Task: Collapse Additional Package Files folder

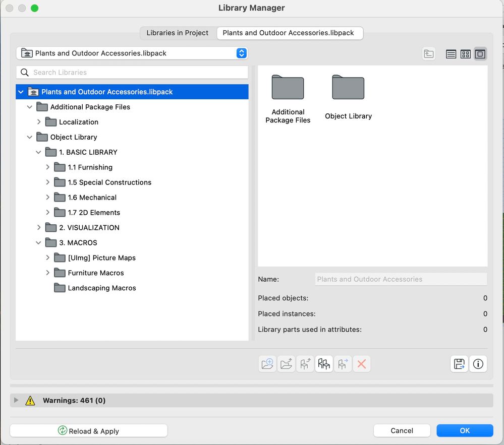Action: coord(30,107)
